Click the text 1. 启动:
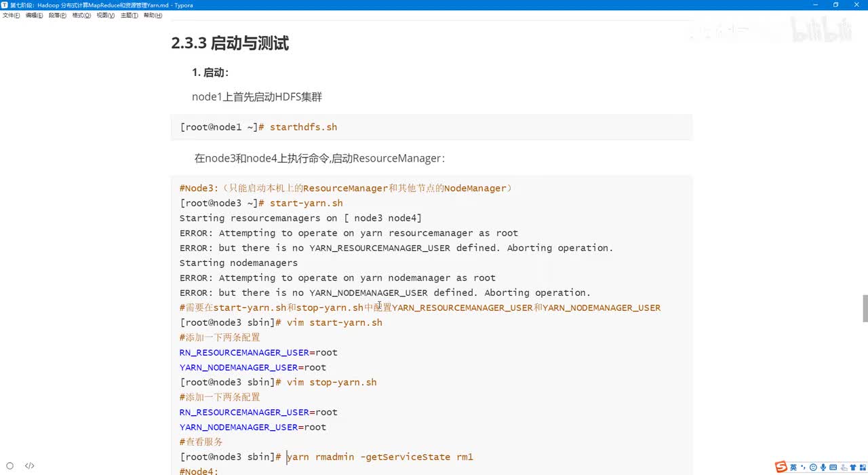This screenshot has height=475, width=868. point(210,73)
